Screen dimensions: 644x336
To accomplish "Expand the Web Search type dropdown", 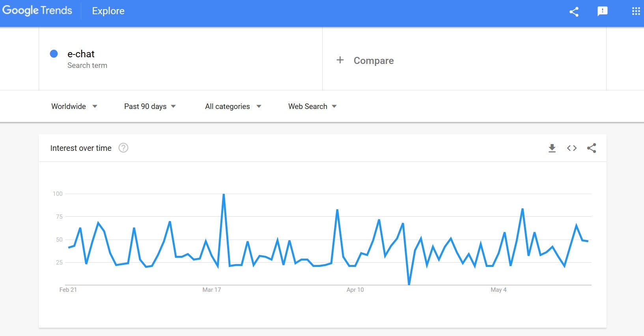I will 312,106.
